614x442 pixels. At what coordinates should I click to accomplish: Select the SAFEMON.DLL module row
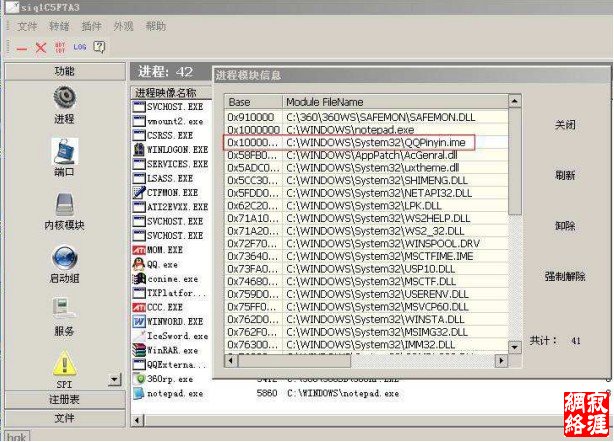[x=366, y=117]
